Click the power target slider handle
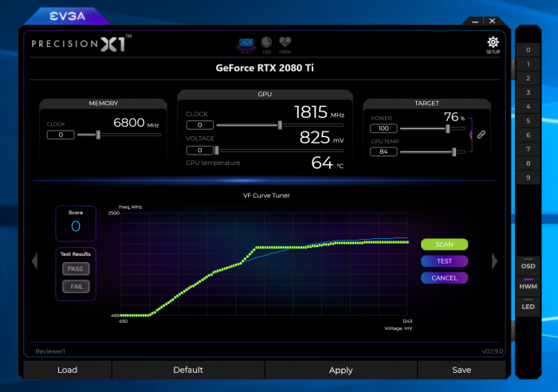The image size is (558, 392). click(x=448, y=128)
